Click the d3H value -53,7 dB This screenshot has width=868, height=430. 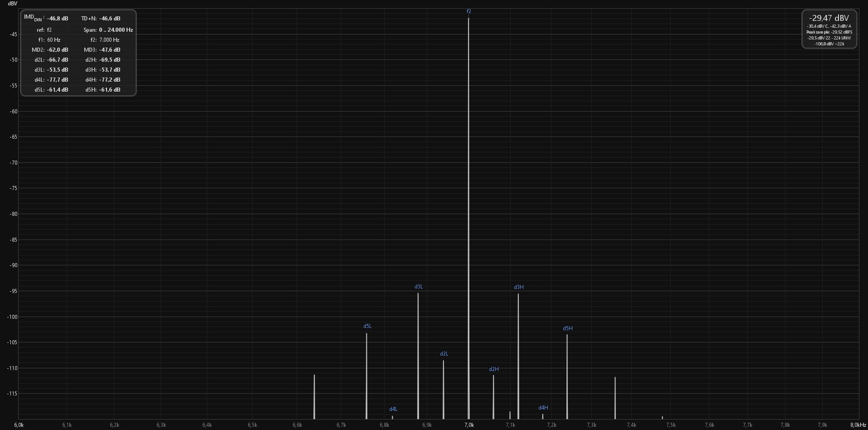[110, 70]
